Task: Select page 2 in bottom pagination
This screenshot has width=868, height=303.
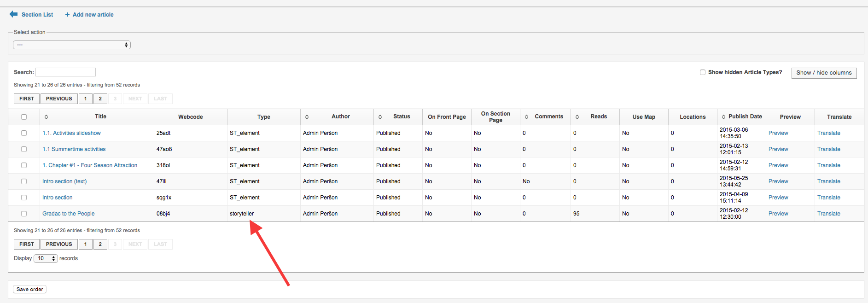Action: pos(100,244)
